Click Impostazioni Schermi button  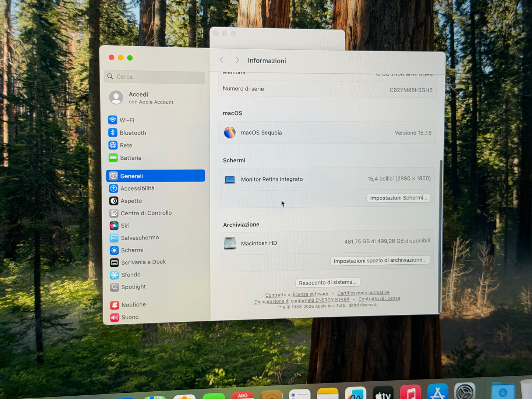398,198
